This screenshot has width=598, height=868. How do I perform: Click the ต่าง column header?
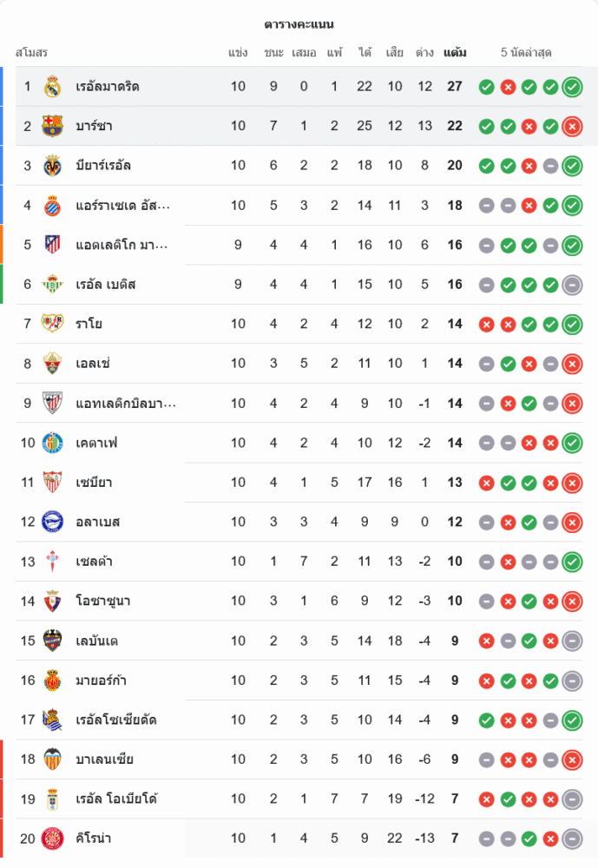pos(424,53)
